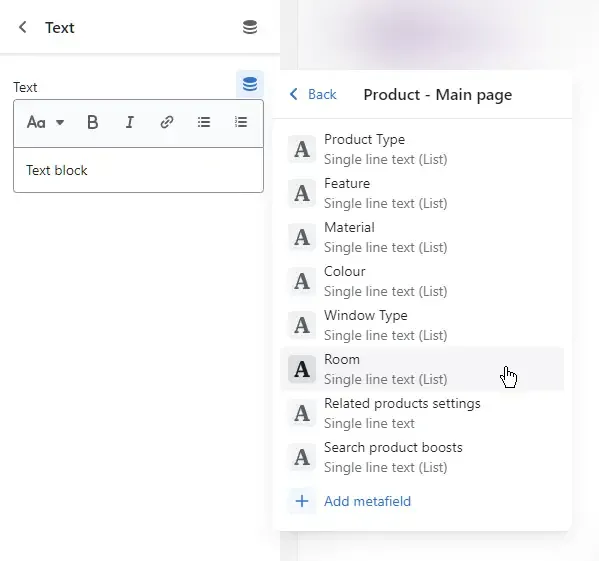Click Add metafield link
Viewport: 599px width, 561px height.
pyautogui.click(x=367, y=501)
